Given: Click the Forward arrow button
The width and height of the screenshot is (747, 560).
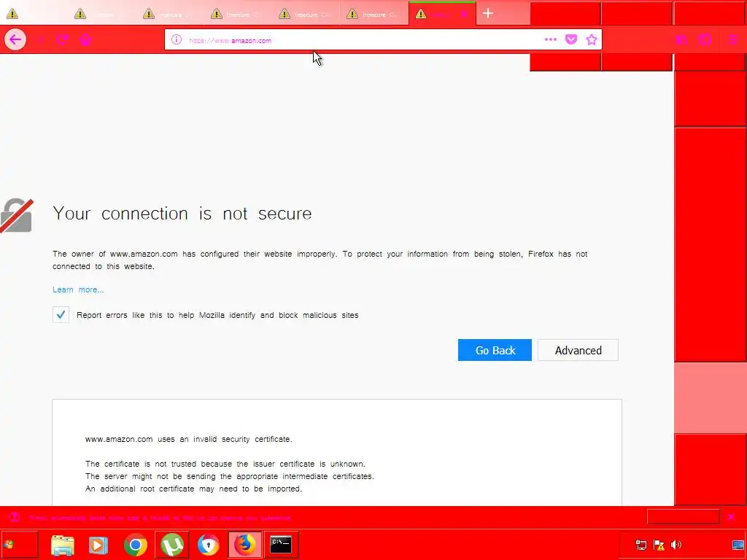Looking at the screenshot, I should click(41, 39).
